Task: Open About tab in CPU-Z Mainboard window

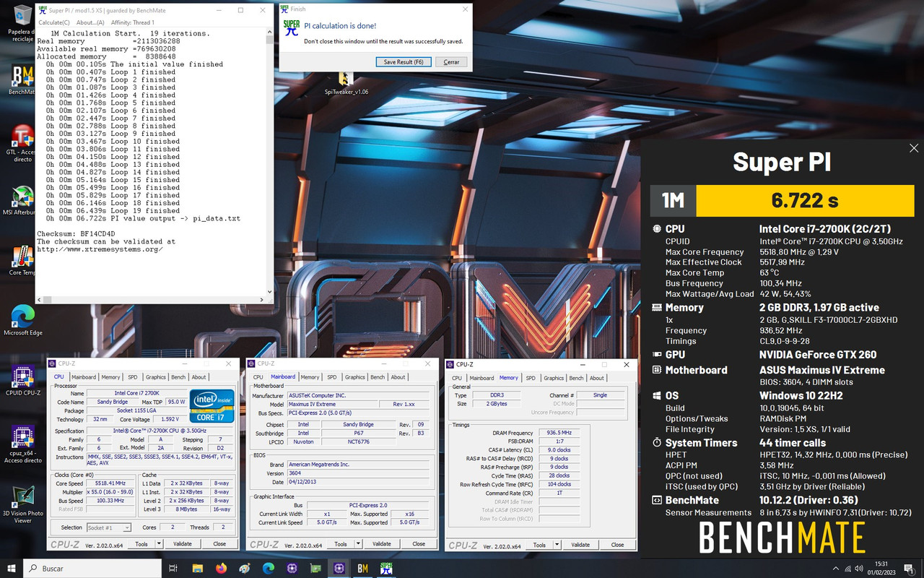Action: click(x=398, y=376)
